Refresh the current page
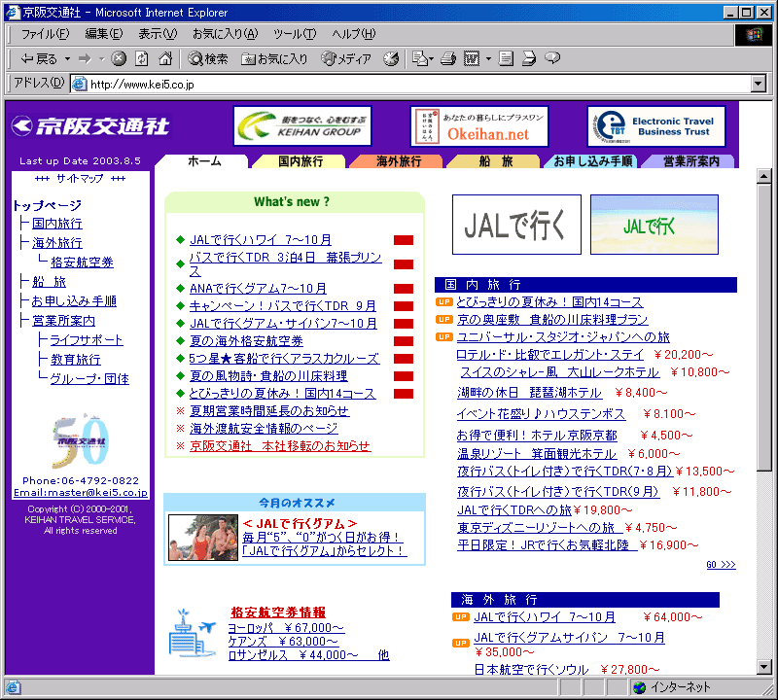Screen dimensions: 778x700 coord(142,58)
